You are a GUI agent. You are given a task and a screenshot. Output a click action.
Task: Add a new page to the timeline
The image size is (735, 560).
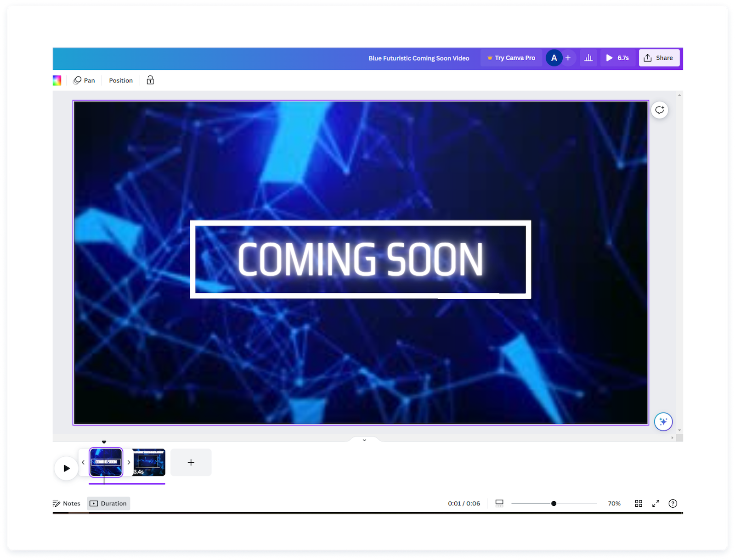pyautogui.click(x=191, y=462)
